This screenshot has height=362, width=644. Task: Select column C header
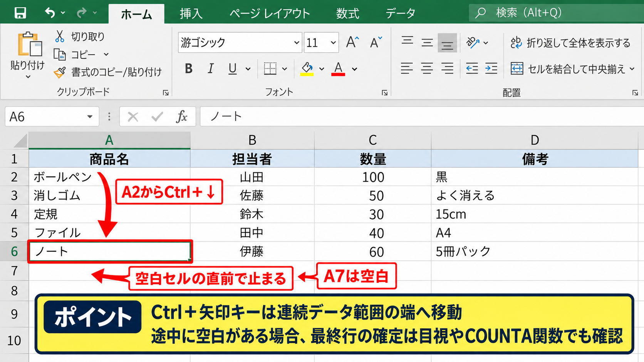pos(372,140)
